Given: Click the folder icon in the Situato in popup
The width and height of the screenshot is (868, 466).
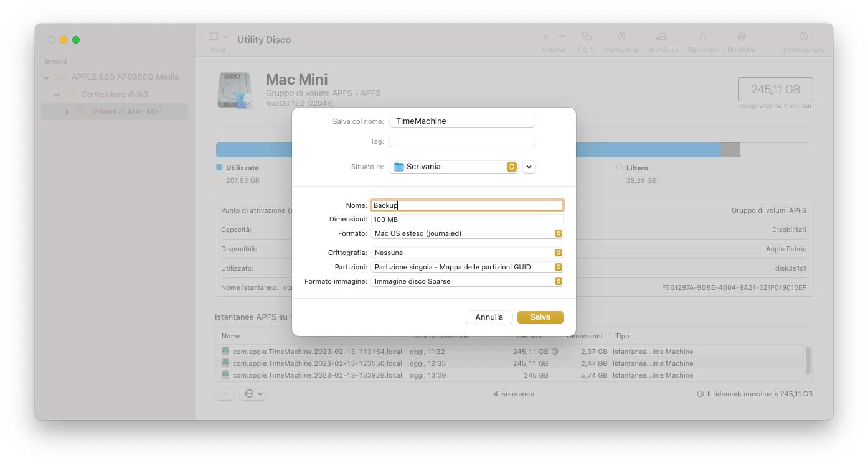Looking at the screenshot, I should tap(399, 167).
